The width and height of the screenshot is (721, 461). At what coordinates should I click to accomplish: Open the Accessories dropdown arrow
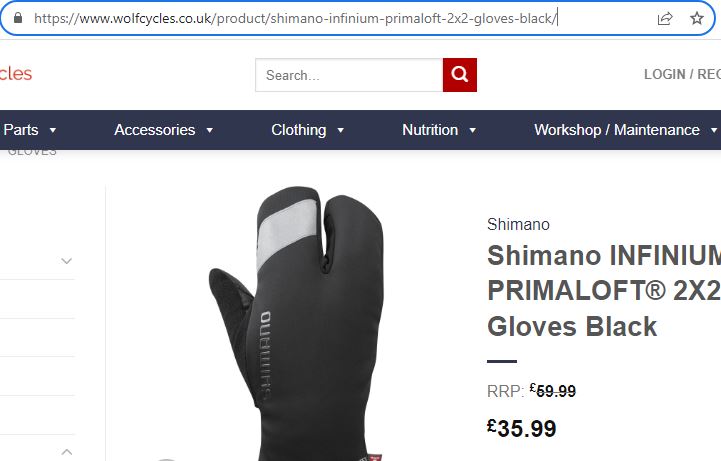click(x=210, y=131)
